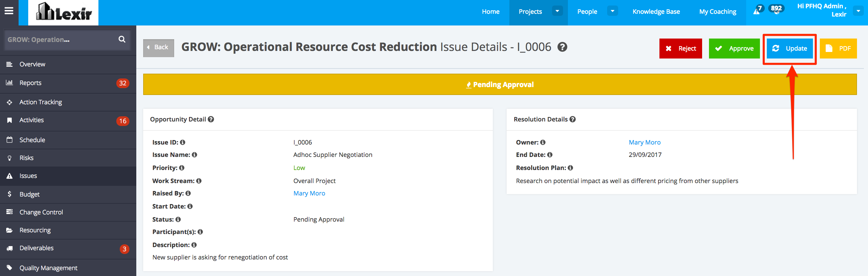
Task: Click the 29/09/2017 end date value
Action: [x=645, y=155]
